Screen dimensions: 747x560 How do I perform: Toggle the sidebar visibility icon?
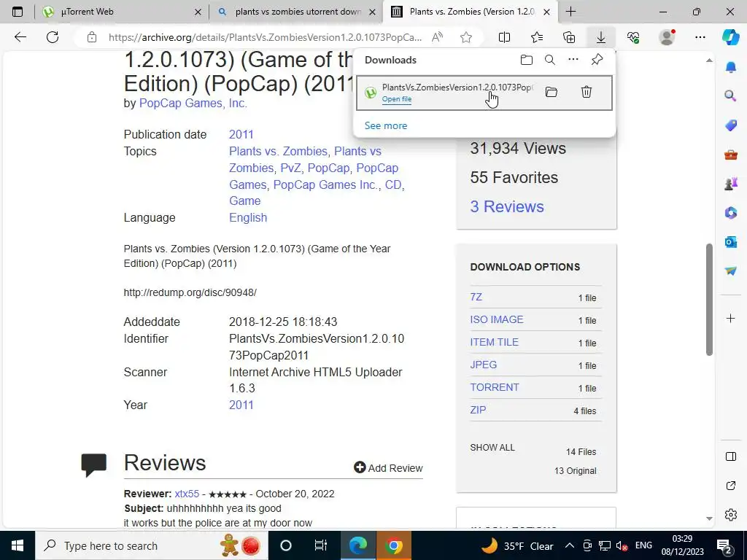coord(731,456)
